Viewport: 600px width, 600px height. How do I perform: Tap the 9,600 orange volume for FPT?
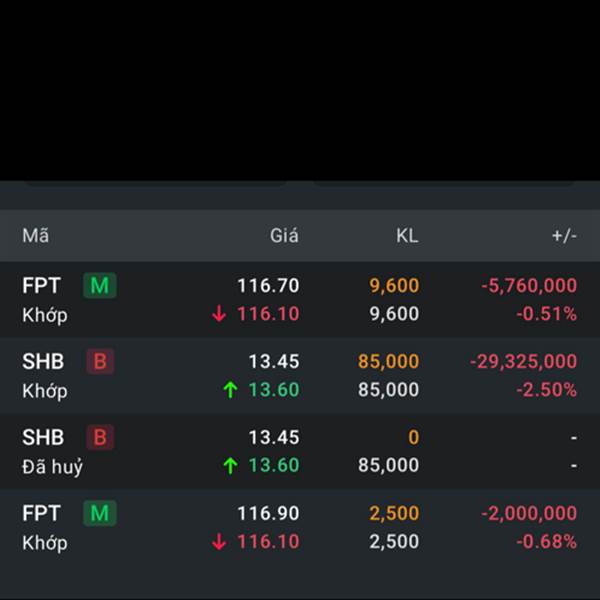(x=395, y=286)
